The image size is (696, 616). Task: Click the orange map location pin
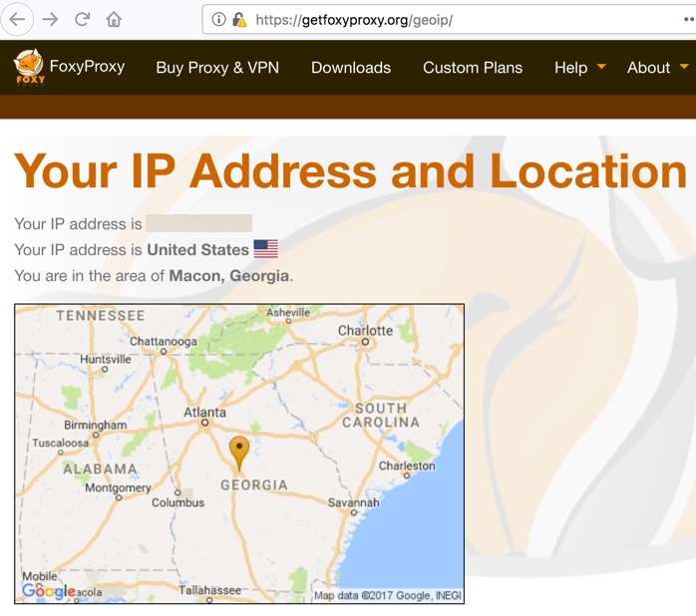(239, 453)
